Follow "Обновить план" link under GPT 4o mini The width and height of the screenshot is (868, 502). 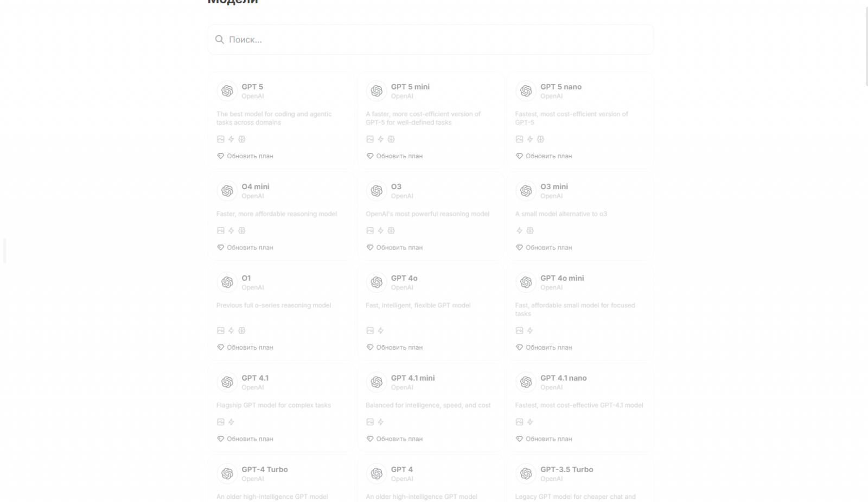click(x=548, y=347)
